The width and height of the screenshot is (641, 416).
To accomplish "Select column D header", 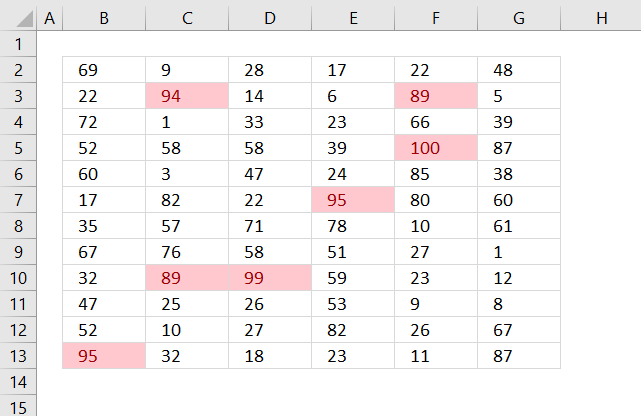I will [x=270, y=18].
